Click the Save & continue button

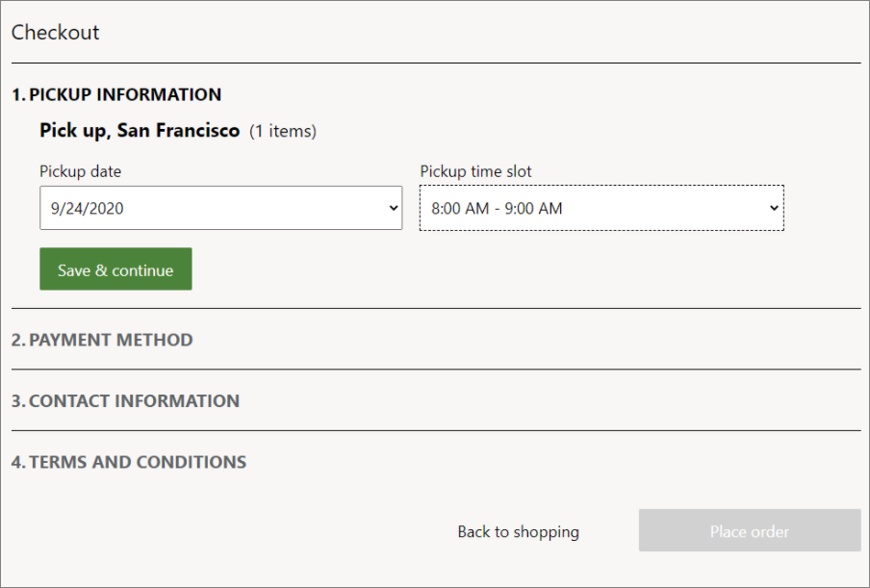(x=115, y=269)
